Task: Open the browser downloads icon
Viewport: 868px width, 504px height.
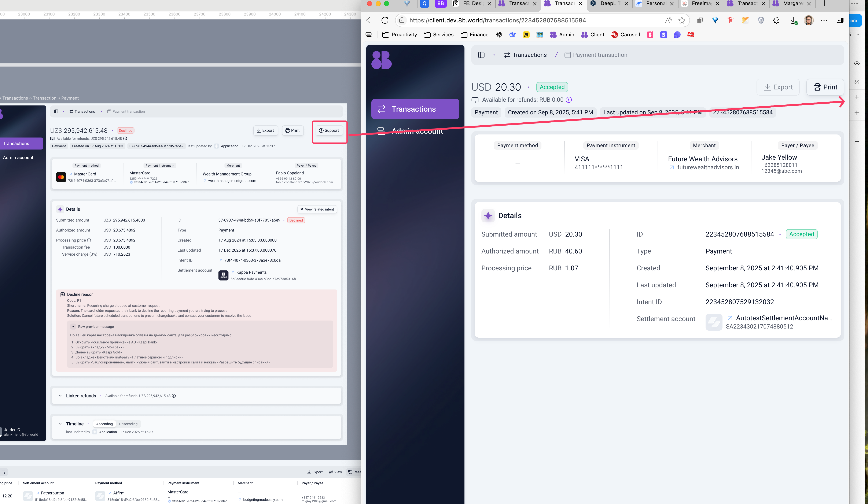Action: [794, 21]
